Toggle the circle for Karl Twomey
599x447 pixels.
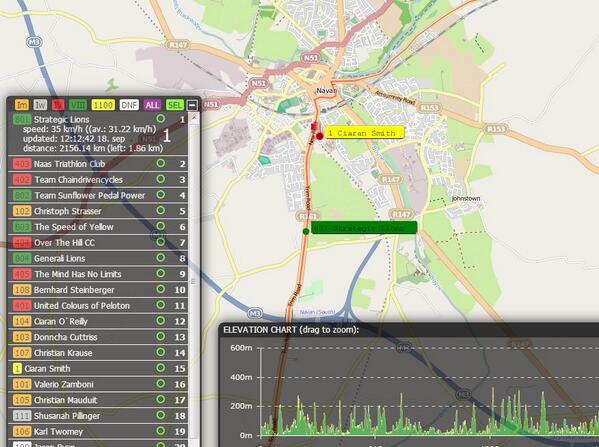click(x=161, y=431)
